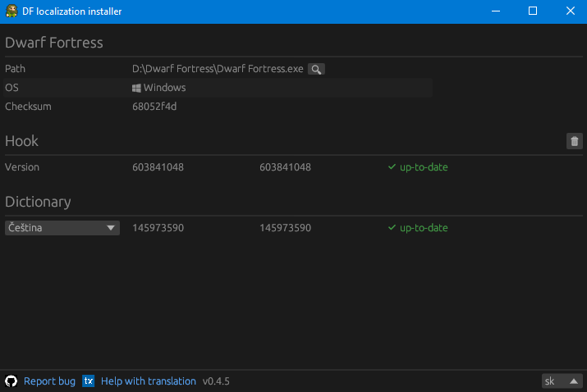
Task: Click the green checkmark in the Dictionary row
Action: pyautogui.click(x=392, y=228)
